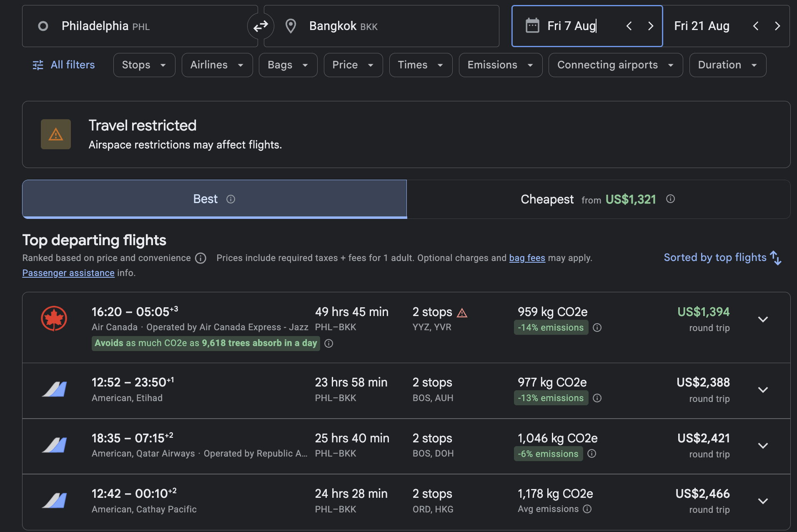Change sort order via Sorted by top flights
Screen dimensions: 797x532
click(723, 258)
